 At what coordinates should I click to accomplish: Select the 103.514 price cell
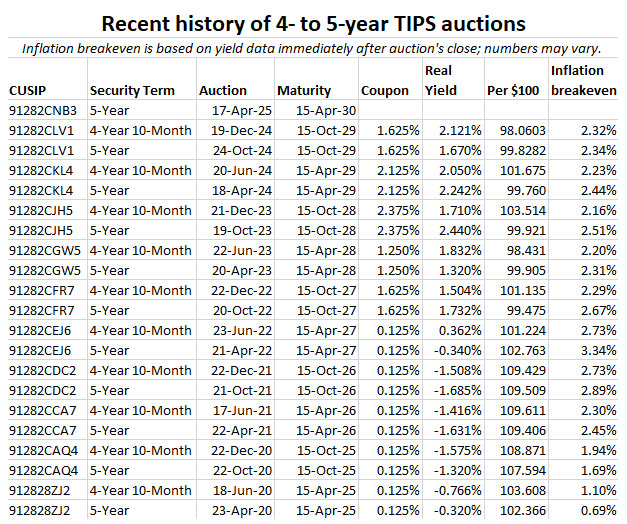coord(519,211)
